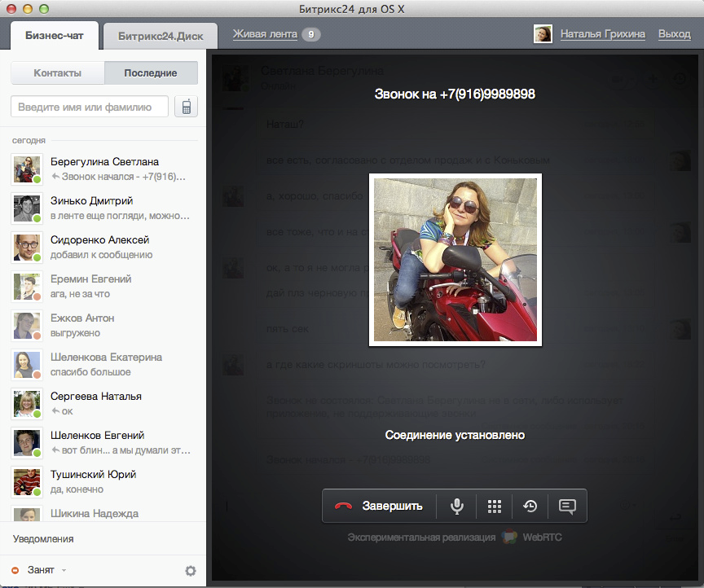Mute the microphone in the call toolbar
The image size is (704, 588).
click(456, 506)
